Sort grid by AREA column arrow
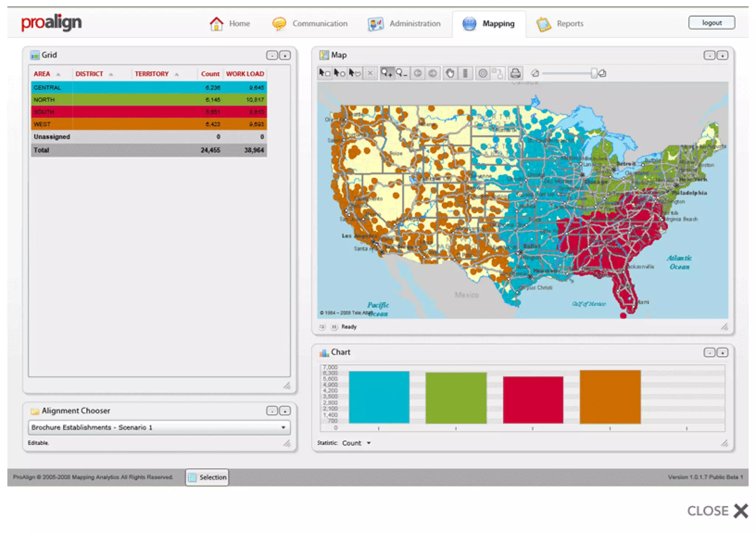The height and width of the screenshot is (533, 756). (x=58, y=74)
